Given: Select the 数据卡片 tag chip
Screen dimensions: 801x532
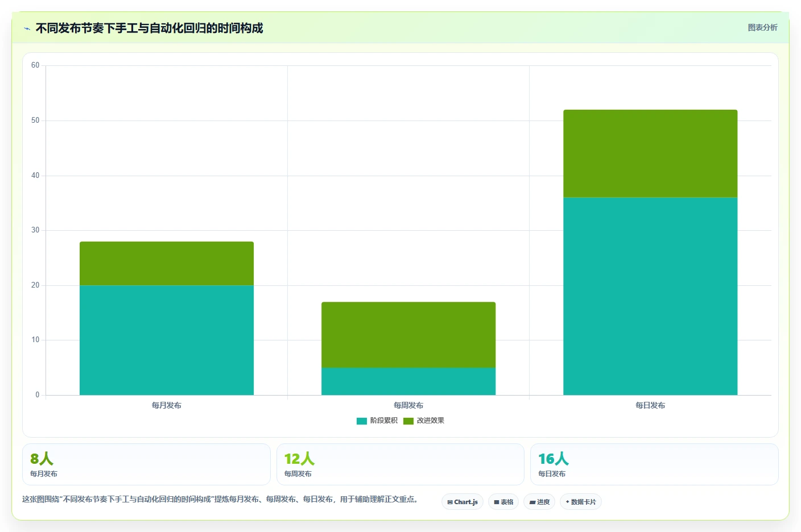Looking at the screenshot, I should click(x=581, y=502).
